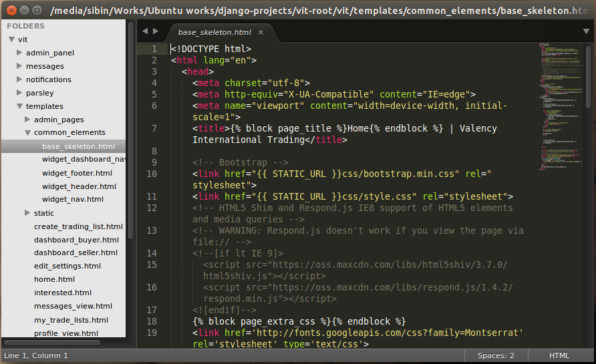The image size is (596, 364).
Task: Click Line 1, Column 1 status text
Action: 35,355
